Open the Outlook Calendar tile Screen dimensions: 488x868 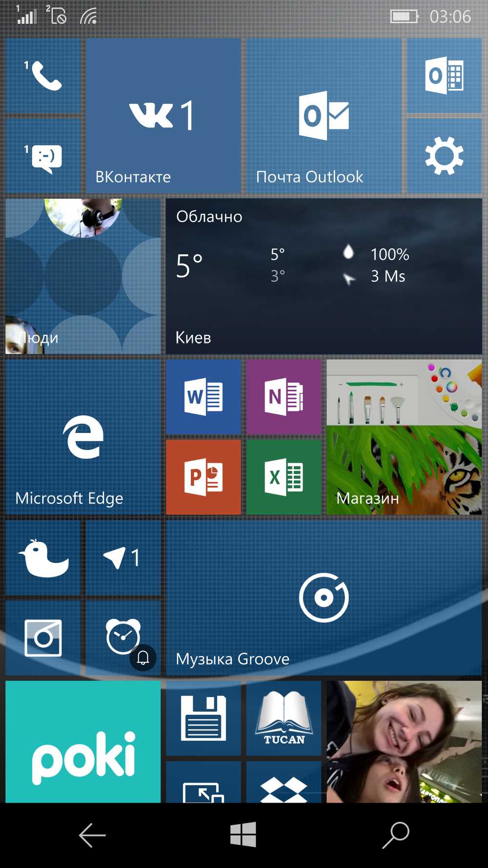pyautogui.click(x=445, y=76)
